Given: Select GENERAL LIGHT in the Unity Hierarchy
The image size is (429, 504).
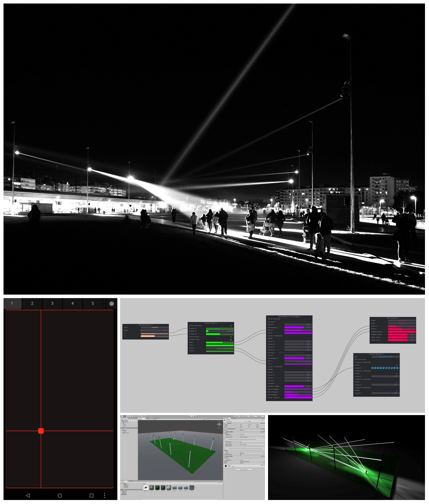Looking at the screenshot, I should (126, 433).
